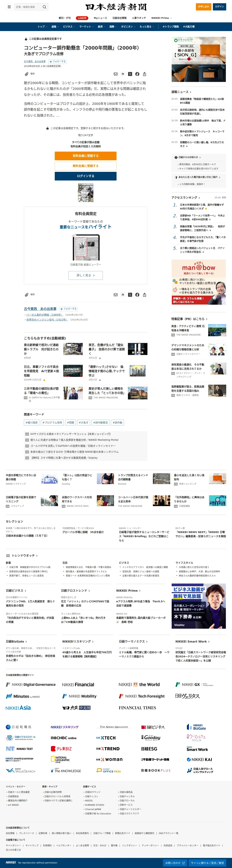Open the NIKKEI KAI logo link

tap(199, 760)
